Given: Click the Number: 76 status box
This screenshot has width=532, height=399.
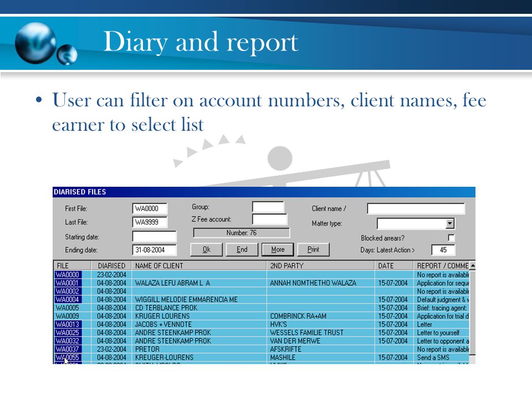Looking at the screenshot, I should [242, 233].
